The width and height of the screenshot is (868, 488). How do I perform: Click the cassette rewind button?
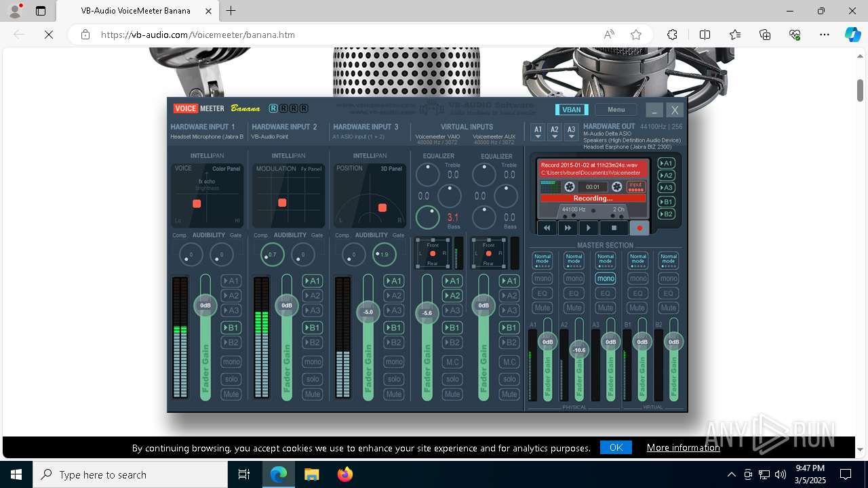(547, 228)
